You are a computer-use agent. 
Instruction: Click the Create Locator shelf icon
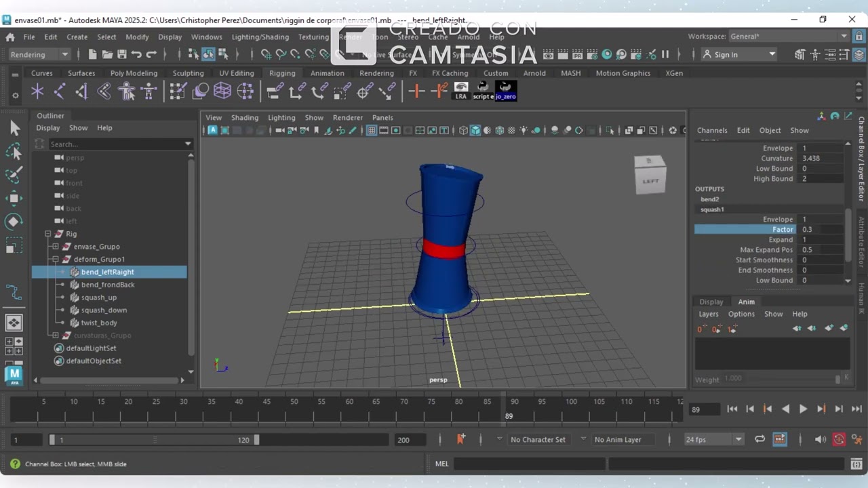tap(37, 91)
